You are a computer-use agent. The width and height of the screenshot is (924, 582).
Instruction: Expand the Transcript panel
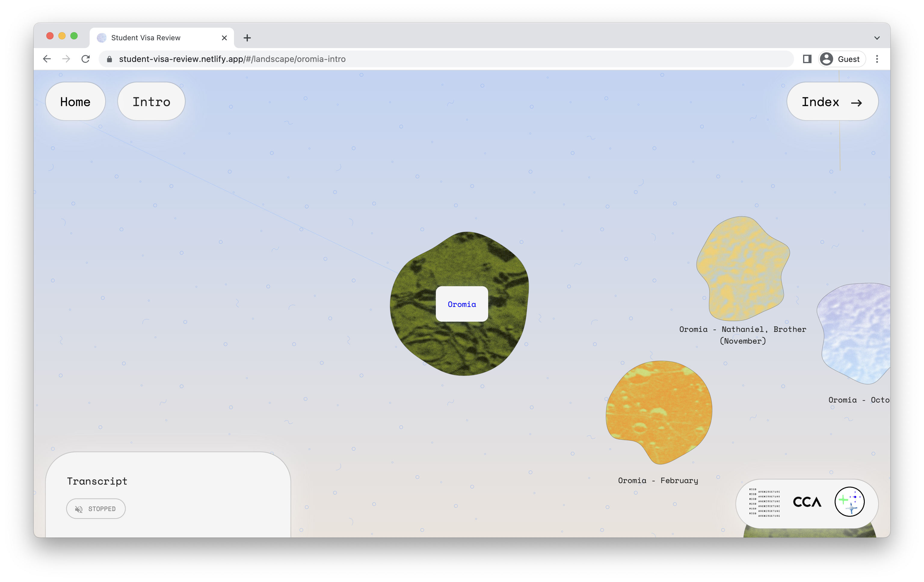97,481
